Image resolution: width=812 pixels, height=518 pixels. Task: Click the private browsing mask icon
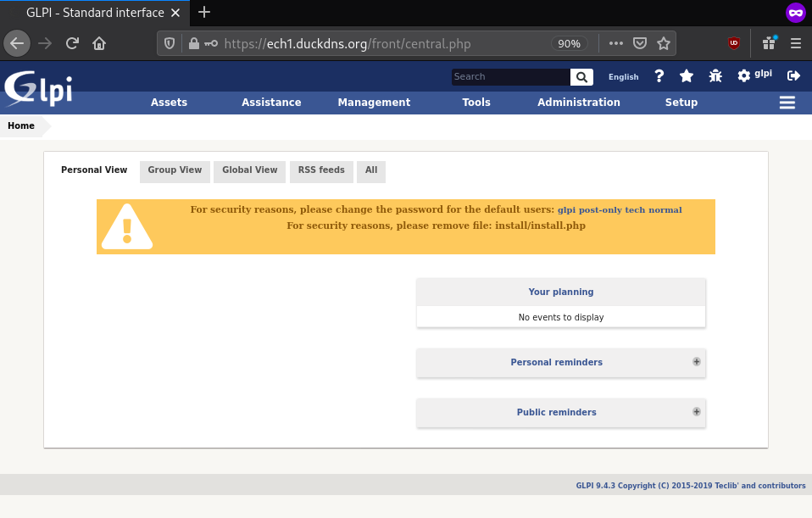point(795,13)
